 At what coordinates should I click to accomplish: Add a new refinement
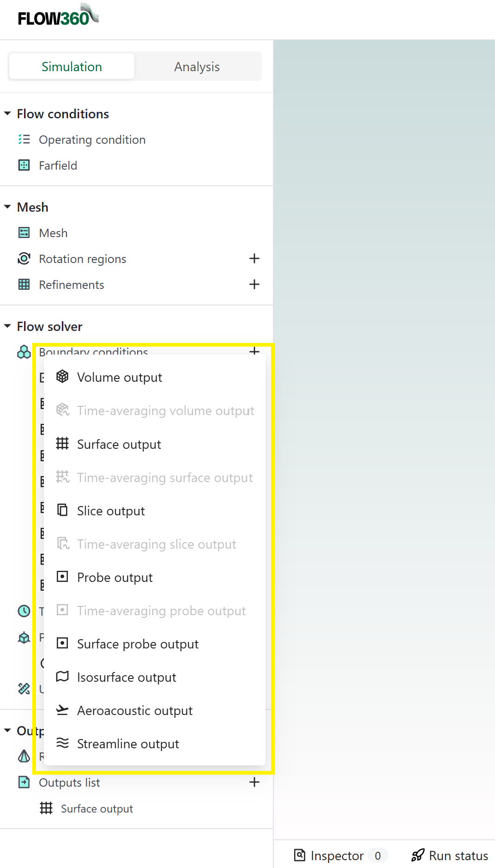click(x=254, y=285)
